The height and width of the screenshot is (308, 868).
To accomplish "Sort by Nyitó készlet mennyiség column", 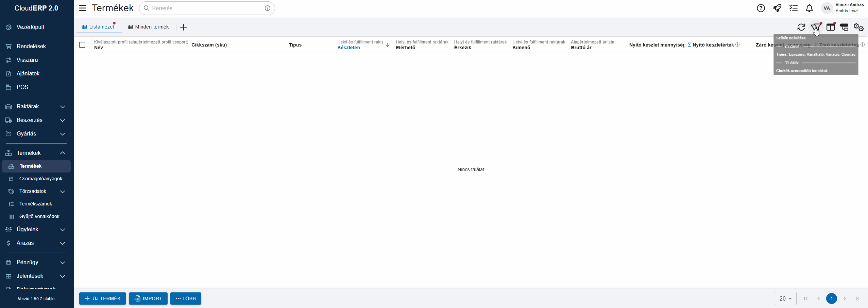I will pos(657,45).
